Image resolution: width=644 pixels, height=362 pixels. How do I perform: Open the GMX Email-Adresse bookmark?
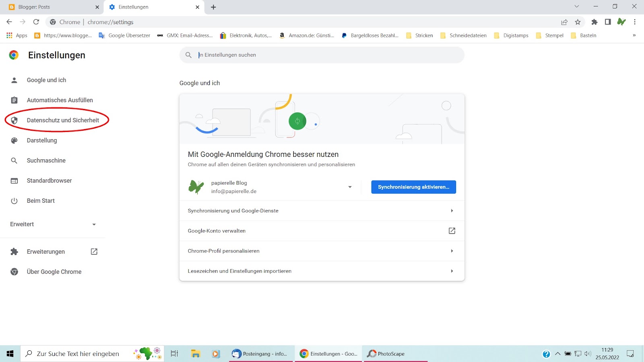(x=185, y=35)
